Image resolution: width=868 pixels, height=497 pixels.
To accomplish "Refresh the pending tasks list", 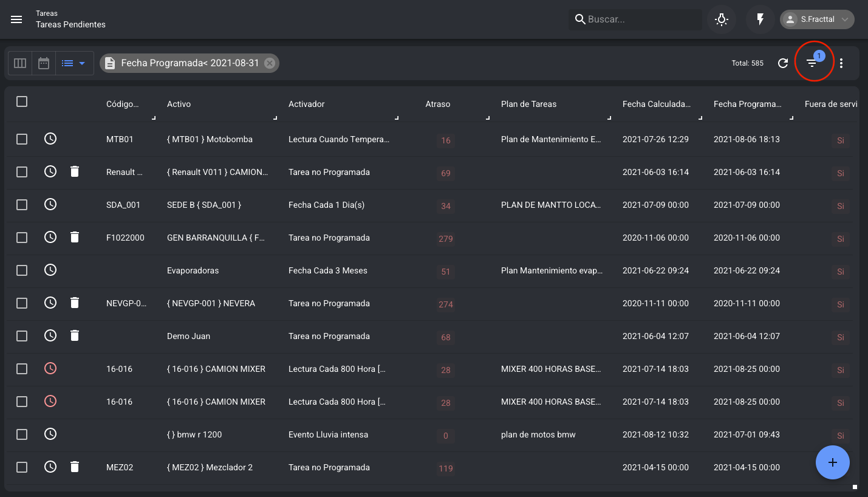I will point(783,63).
